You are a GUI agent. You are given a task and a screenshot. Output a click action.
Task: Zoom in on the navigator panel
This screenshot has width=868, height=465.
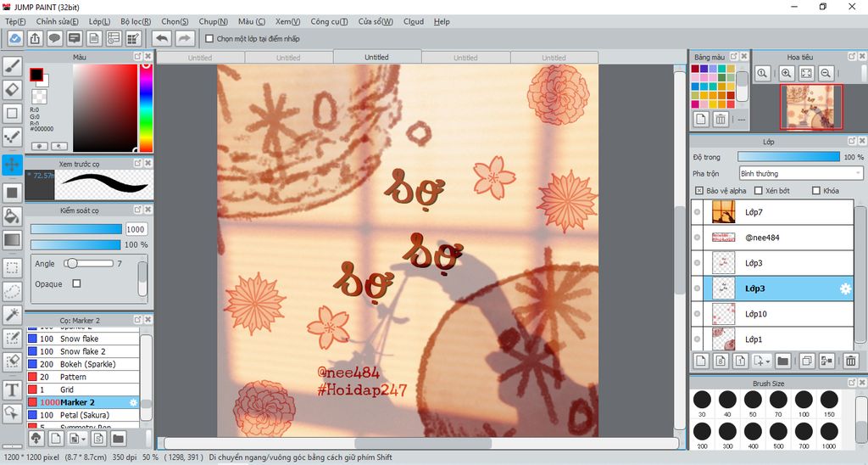[787, 73]
